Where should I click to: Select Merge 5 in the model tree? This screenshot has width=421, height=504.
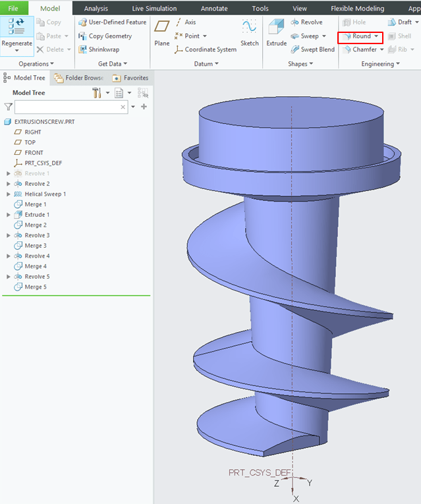point(35,287)
